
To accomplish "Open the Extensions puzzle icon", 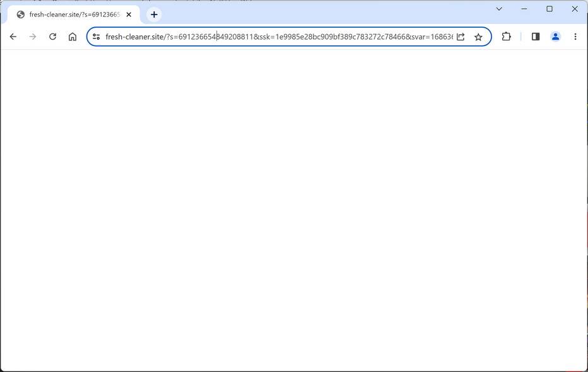I will coord(506,37).
